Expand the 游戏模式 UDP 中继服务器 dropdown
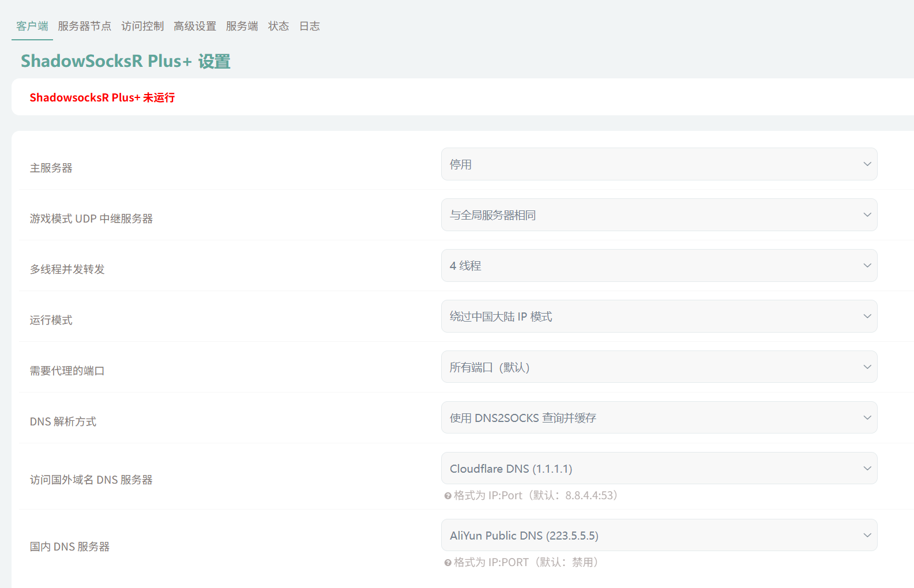The height and width of the screenshot is (588, 914). coord(659,215)
